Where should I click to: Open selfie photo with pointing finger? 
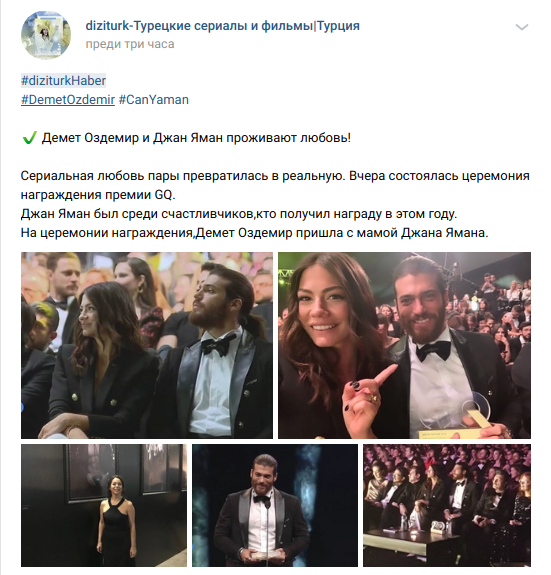click(404, 345)
